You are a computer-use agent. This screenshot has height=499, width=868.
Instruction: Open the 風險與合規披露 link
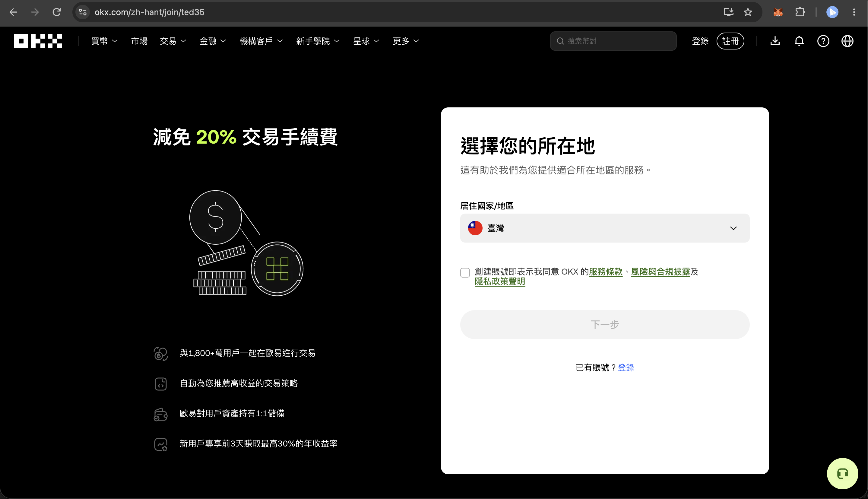tap(661, 272)
